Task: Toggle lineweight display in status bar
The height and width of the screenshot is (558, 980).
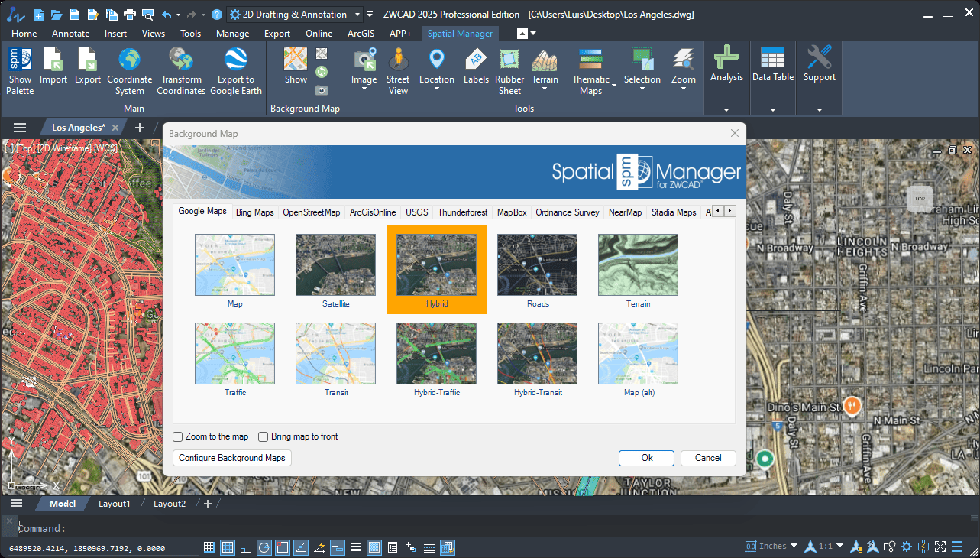Action: [x=356, y=547]
